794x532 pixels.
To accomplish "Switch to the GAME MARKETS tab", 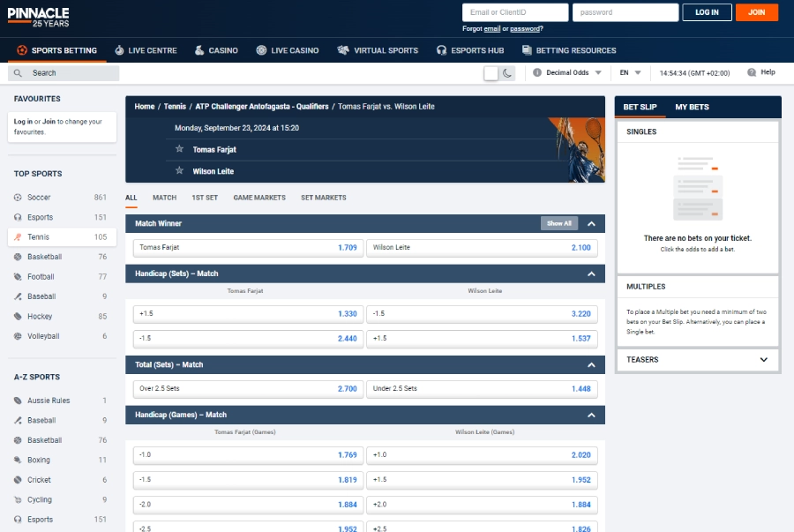I will click(259, 198).
